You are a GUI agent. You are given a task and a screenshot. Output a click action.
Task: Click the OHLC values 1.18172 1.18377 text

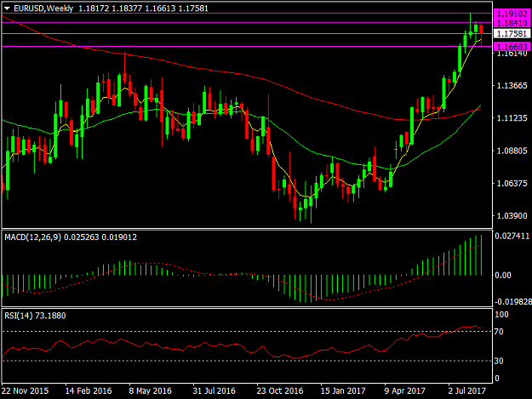[111, 9]
